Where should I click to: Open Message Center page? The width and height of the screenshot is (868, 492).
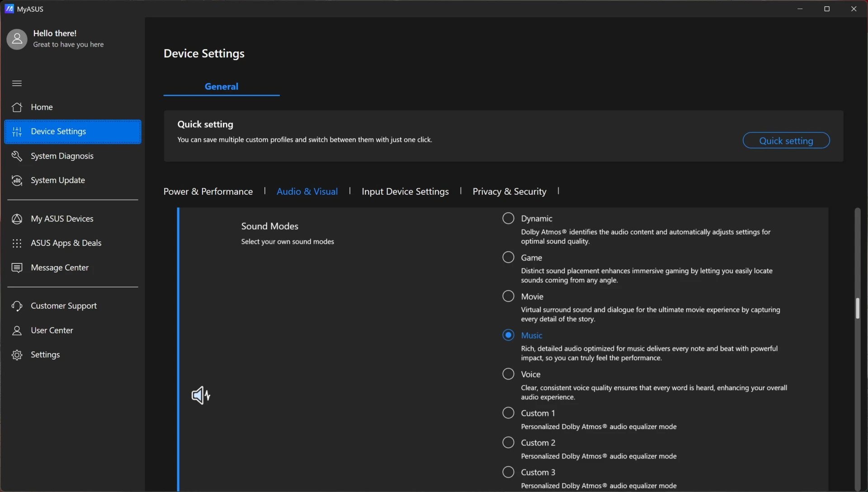click(72, 267)
